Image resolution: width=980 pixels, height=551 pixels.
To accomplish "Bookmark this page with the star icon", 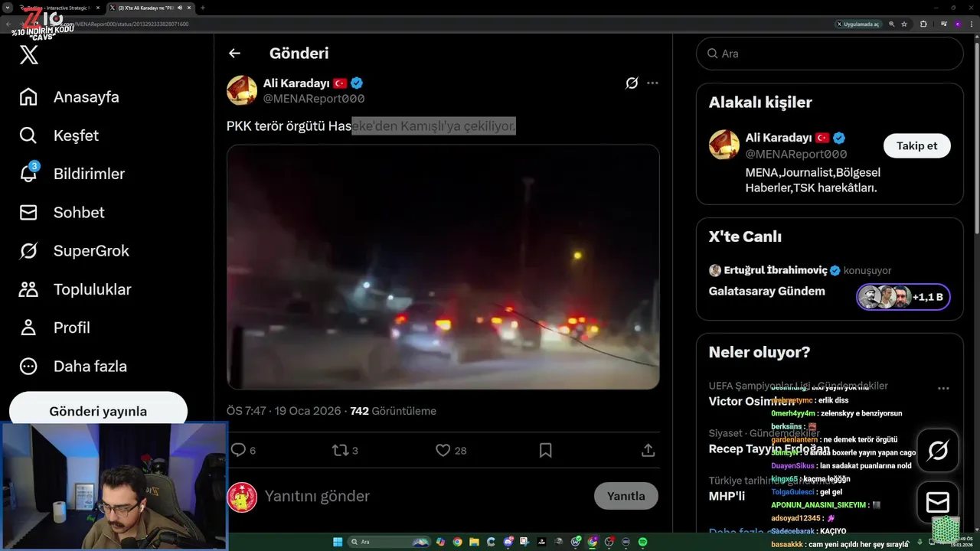I will click(904, 24).
